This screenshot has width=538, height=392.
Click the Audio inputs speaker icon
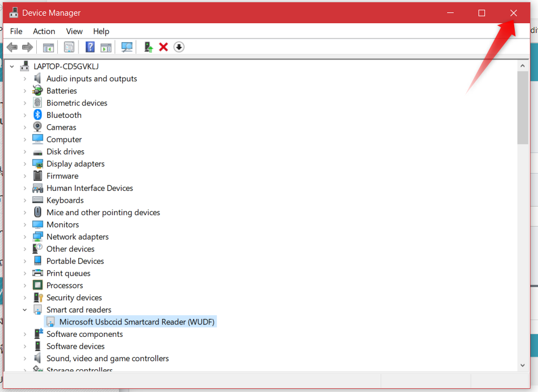click(x=38, y=78)
